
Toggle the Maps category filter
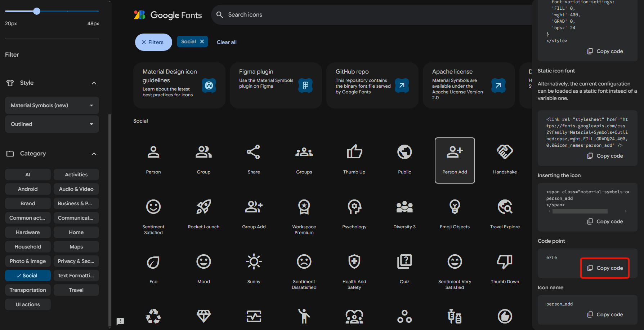76,247
